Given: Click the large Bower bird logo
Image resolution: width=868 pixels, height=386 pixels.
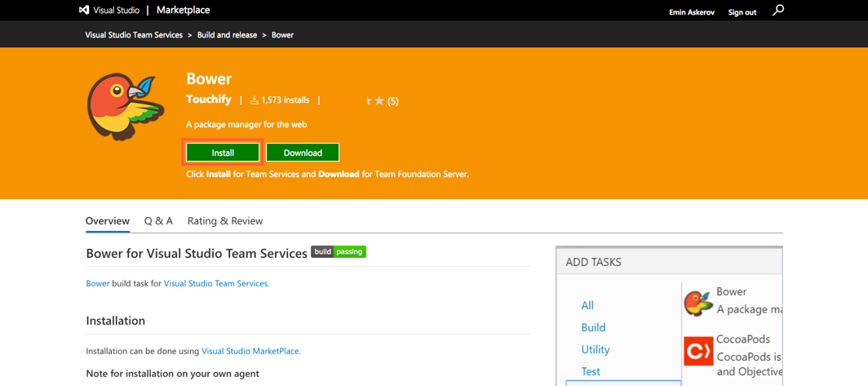Looking at the screenshot, I should click(x=125, y=106).
